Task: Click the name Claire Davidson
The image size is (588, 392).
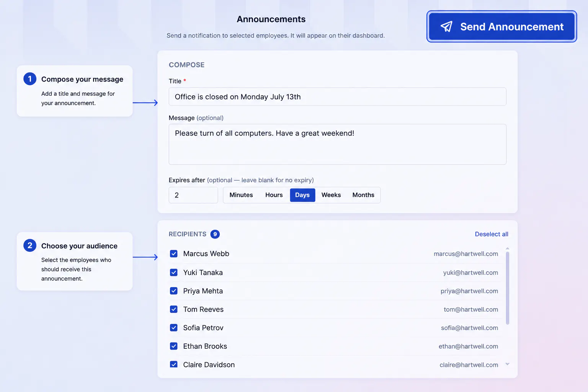Action: [209, 364]
